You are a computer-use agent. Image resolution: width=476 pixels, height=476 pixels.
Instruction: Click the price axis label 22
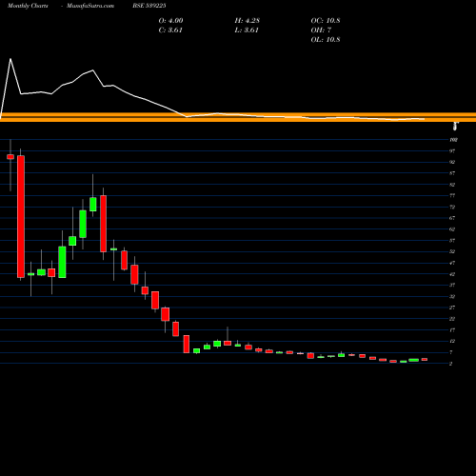[x=452, y=319]
